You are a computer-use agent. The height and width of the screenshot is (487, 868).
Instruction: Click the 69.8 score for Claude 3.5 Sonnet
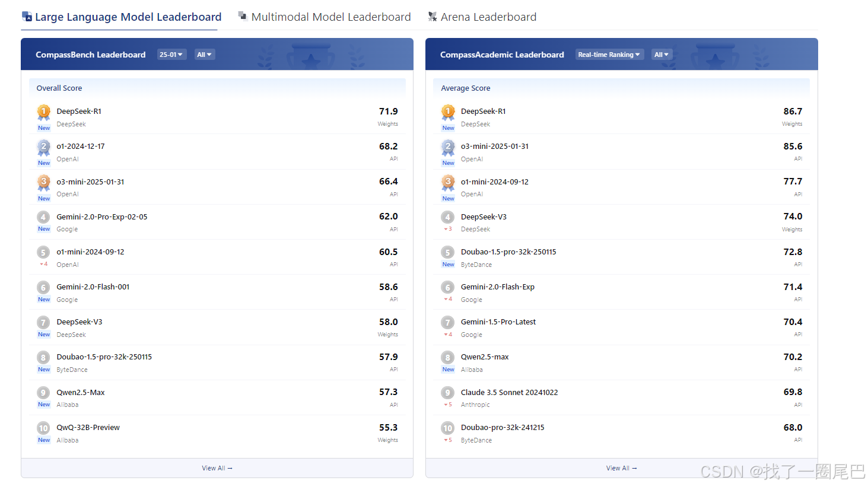[x=793, y=392]
